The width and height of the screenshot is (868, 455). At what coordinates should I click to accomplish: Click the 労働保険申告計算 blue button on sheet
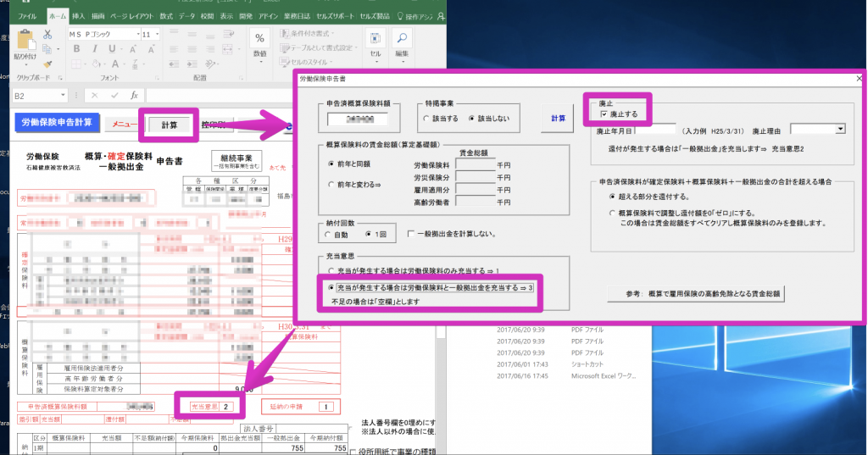57,122
